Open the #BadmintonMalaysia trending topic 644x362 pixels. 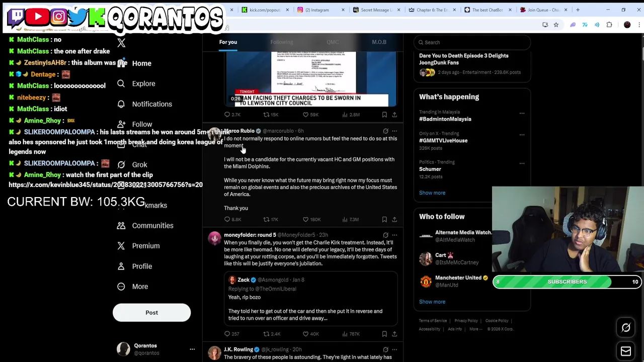(x=445, y=119)
